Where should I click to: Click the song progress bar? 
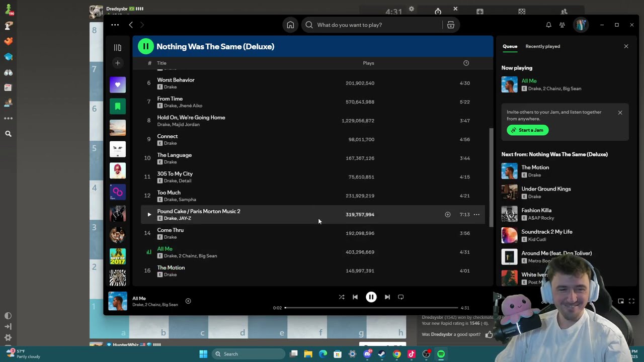click(371, 308)
